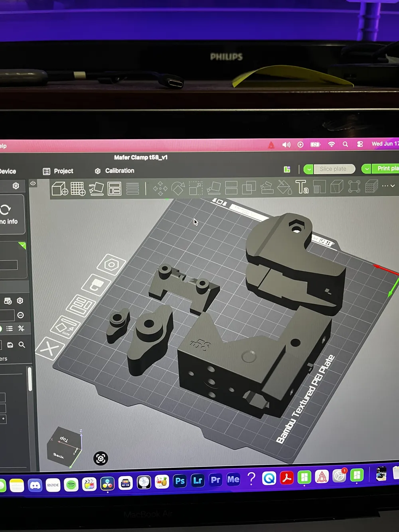Click the save preset floppy icon
The image size is (399, 532).
tap(10, 345)
